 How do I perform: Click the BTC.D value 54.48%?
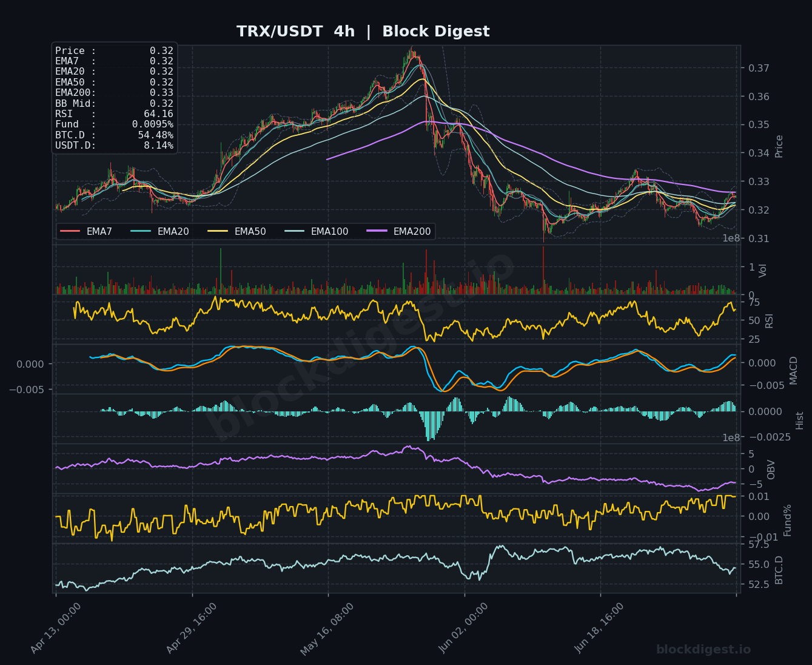point(155,135)
